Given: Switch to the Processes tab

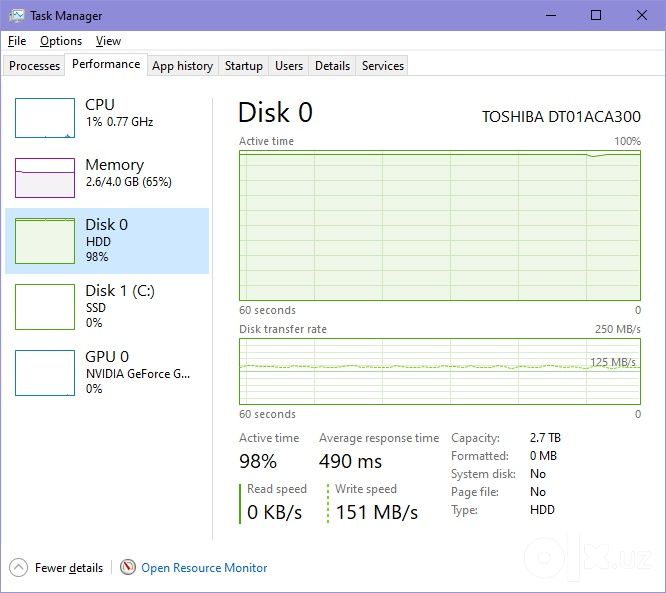Looking at the screenshot, I should (x=34, y=66).
